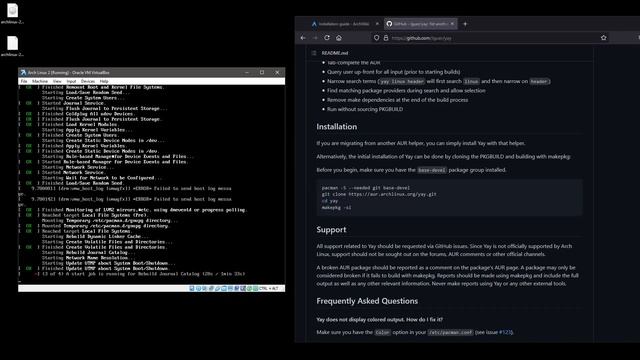Go to the browser home page
The height and width of the screenshot is (360, 640).
339,38
